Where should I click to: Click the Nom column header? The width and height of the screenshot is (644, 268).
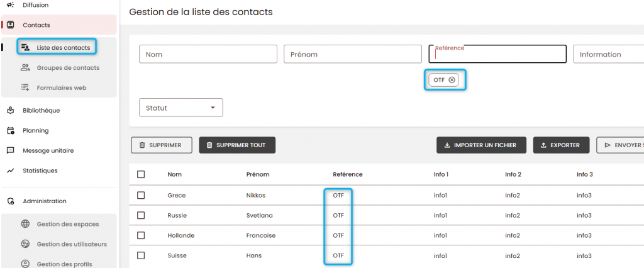(175, 174)
